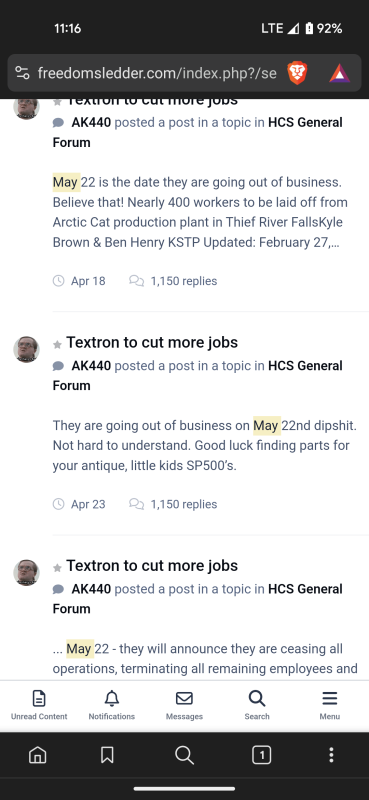The height and width of the screenshot is (800, 369).
Task: Open second "Textron to cut more jobs" topic title
Action: coord(152,342)
